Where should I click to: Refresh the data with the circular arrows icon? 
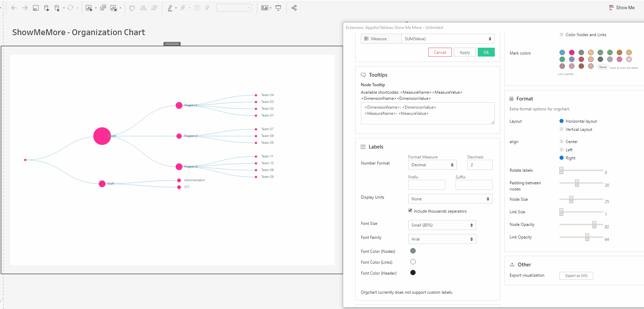tap(71, 8)
